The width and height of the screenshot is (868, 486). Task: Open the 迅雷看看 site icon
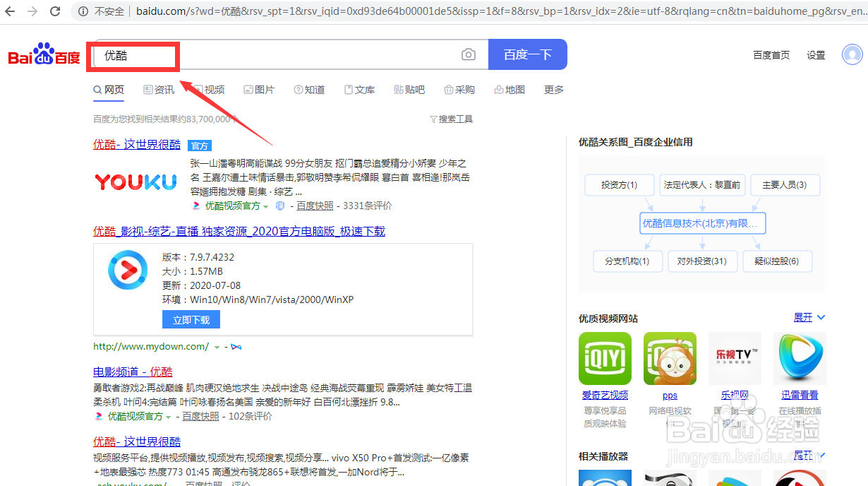pos(800,358)
